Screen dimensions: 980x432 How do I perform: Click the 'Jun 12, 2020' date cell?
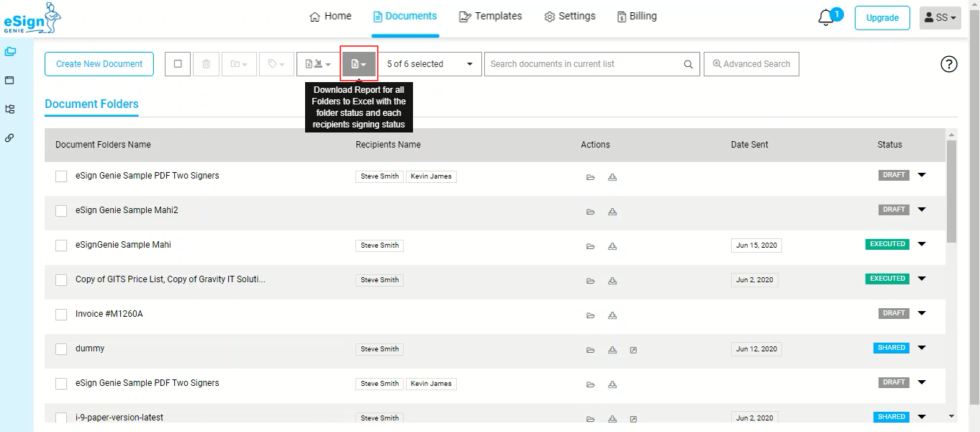click(x=756, y=349)
